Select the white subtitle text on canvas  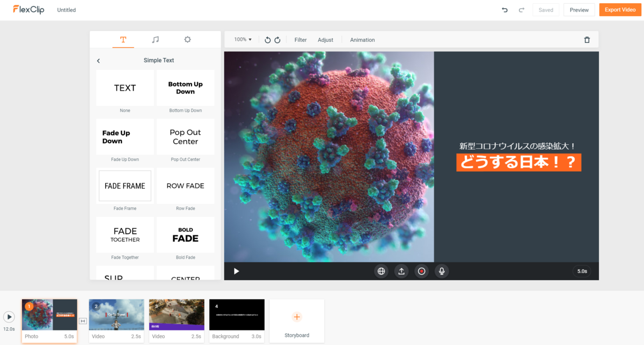click(x=517, y=146)
